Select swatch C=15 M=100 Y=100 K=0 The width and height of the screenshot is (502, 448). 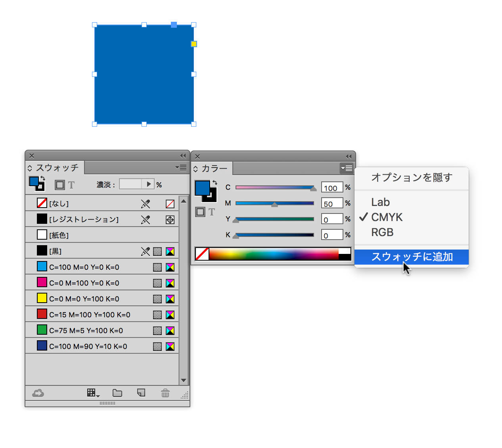(102, 314)
